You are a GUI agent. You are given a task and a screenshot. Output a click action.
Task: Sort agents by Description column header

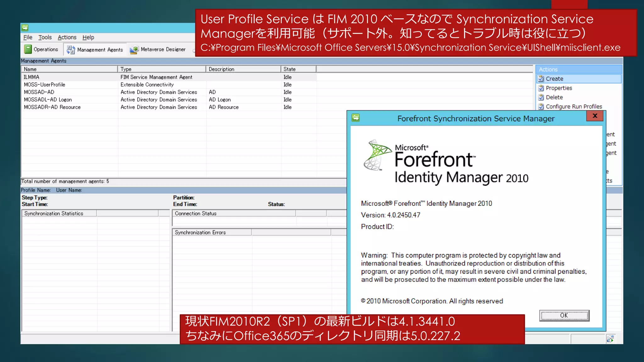coord(243,69)
